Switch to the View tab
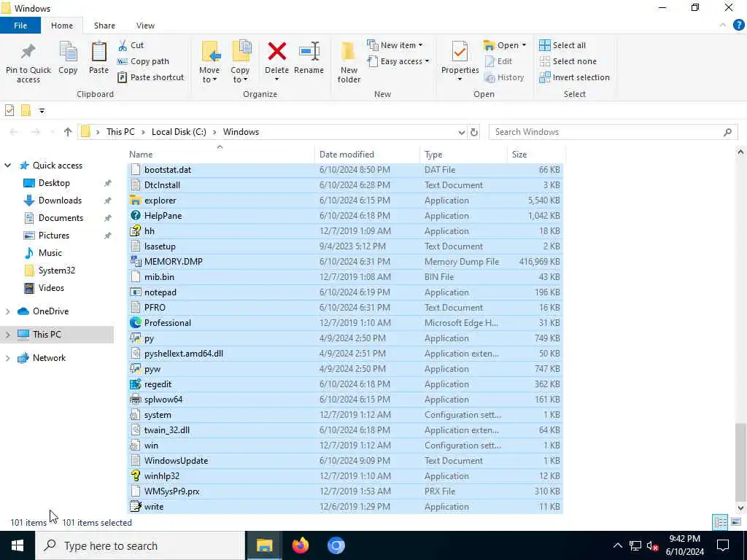The height and width of the screenshot is (560, 747). [145, 26]
